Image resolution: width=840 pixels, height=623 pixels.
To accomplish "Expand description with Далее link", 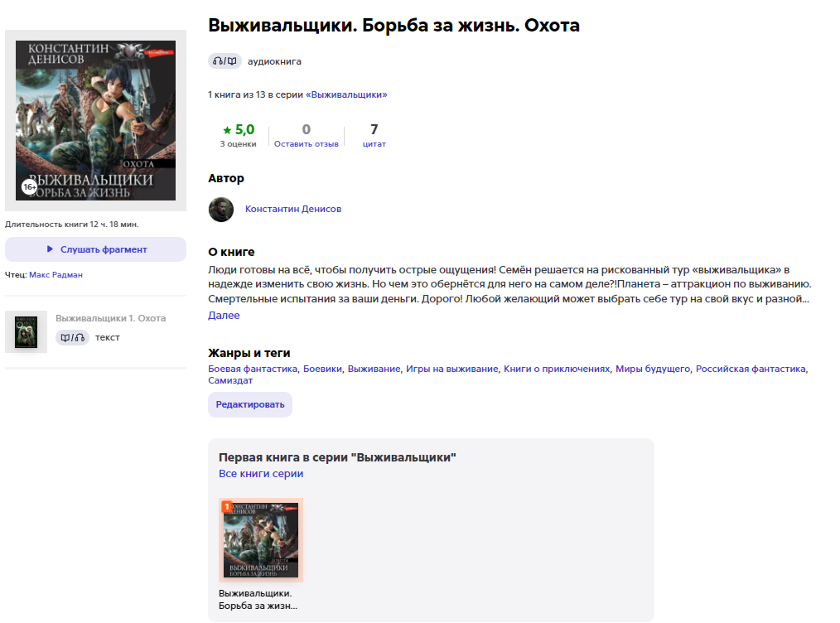I will click(224, 316).
